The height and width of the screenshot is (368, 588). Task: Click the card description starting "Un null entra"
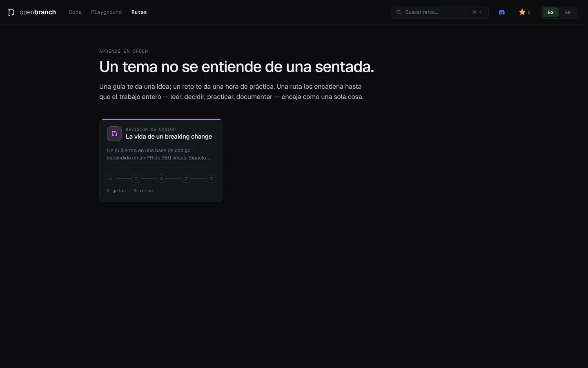159,154
